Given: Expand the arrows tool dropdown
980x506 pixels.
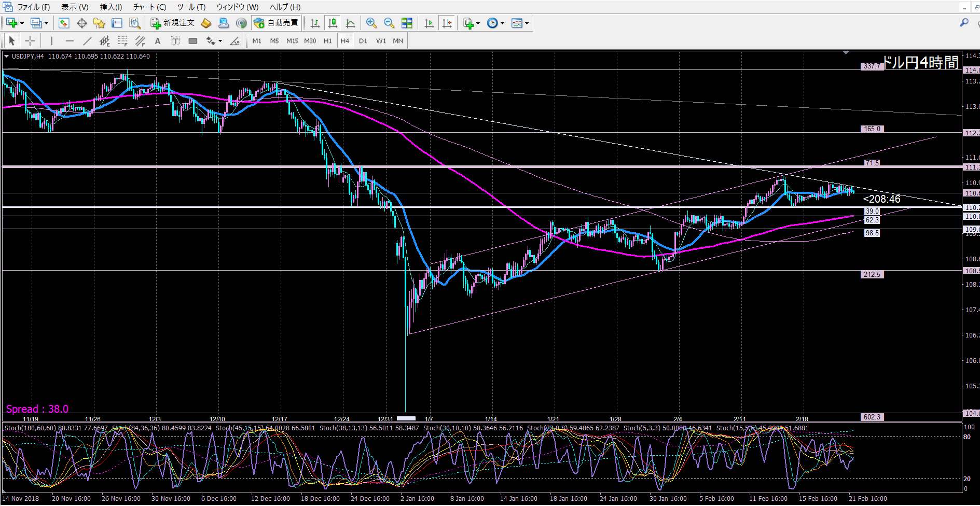Looking at the screenshot, I should coord(220,41).
